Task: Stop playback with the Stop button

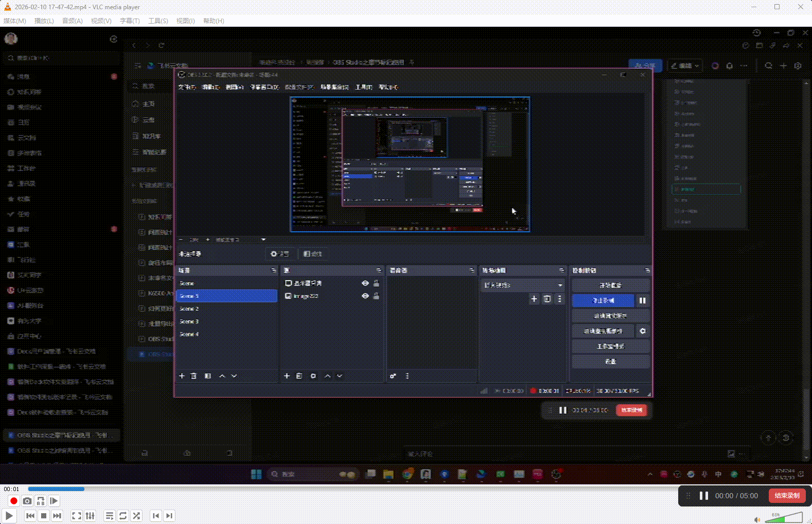Action: 44,516
